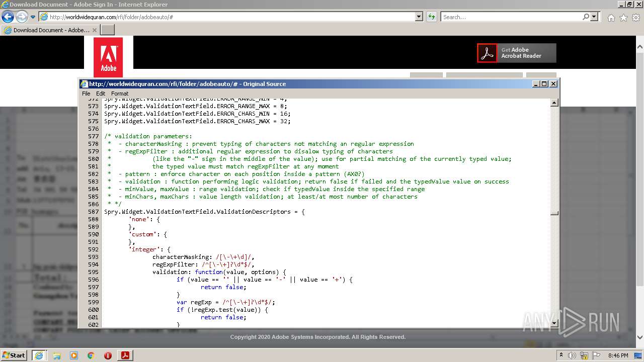Image resolution: width=644 pixels, height=362 pixels.
Task: Click into the IE Search box
Action: [x=511, y=17]
